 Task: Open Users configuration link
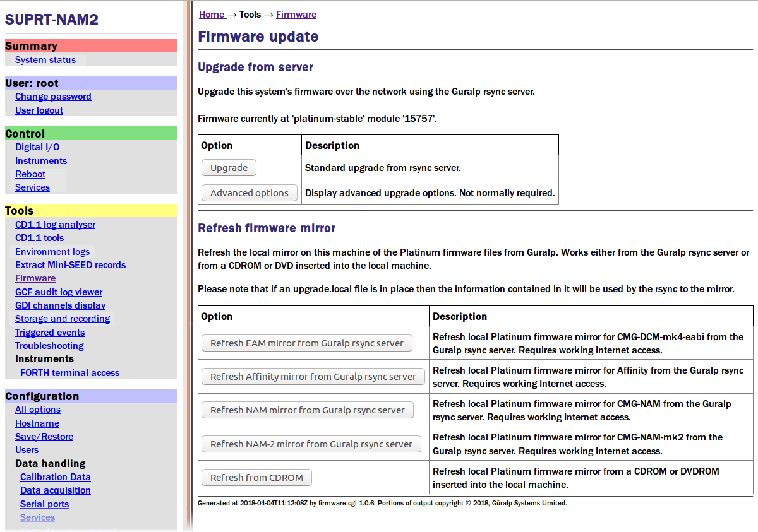pos(27,450)
